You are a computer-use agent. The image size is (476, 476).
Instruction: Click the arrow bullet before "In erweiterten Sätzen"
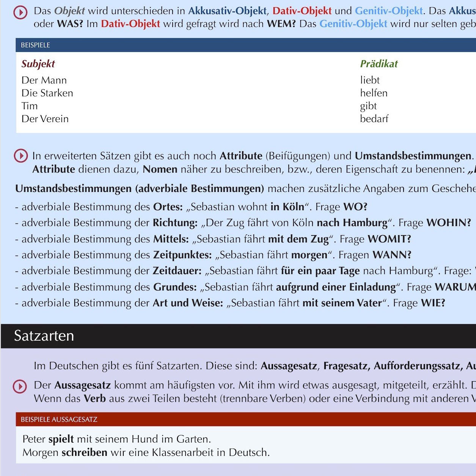point(20,156)
